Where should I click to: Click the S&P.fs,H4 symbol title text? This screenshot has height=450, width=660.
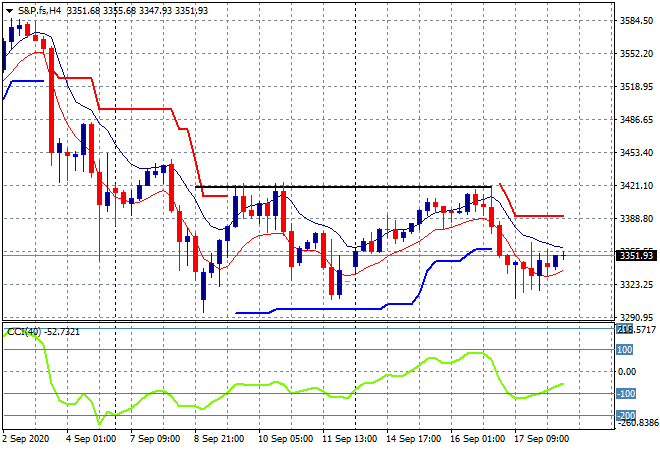[40, 11]
